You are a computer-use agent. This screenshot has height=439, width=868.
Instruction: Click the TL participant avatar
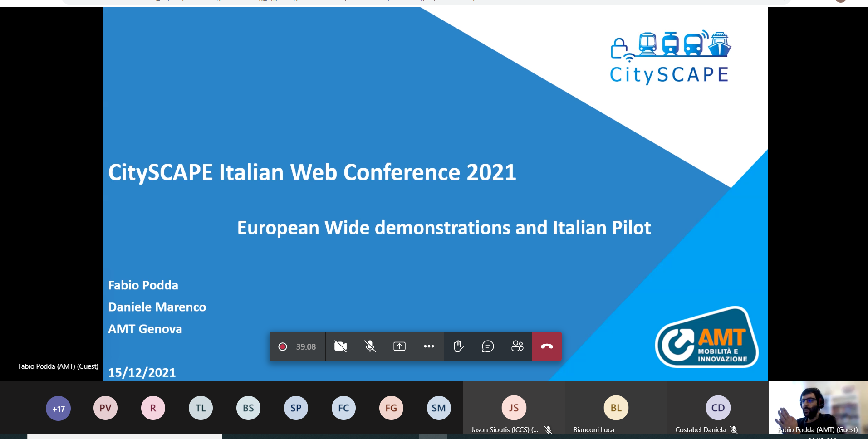point(201,408)
